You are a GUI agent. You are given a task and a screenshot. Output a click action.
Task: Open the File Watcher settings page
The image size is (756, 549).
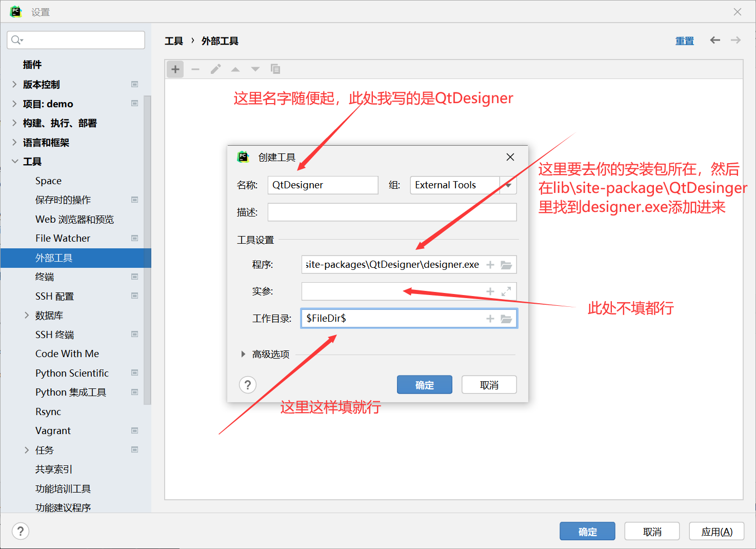[x=62, y=238]
